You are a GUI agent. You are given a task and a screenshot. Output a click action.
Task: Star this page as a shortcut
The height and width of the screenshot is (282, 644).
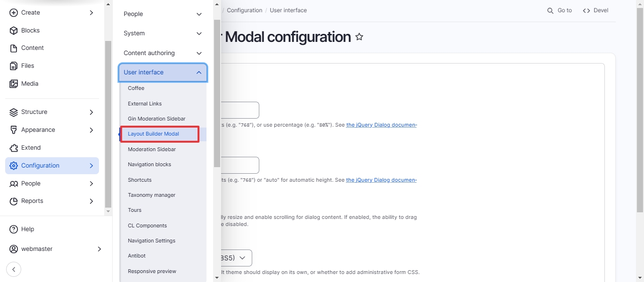pyautogui.click(x=359, y=37)
